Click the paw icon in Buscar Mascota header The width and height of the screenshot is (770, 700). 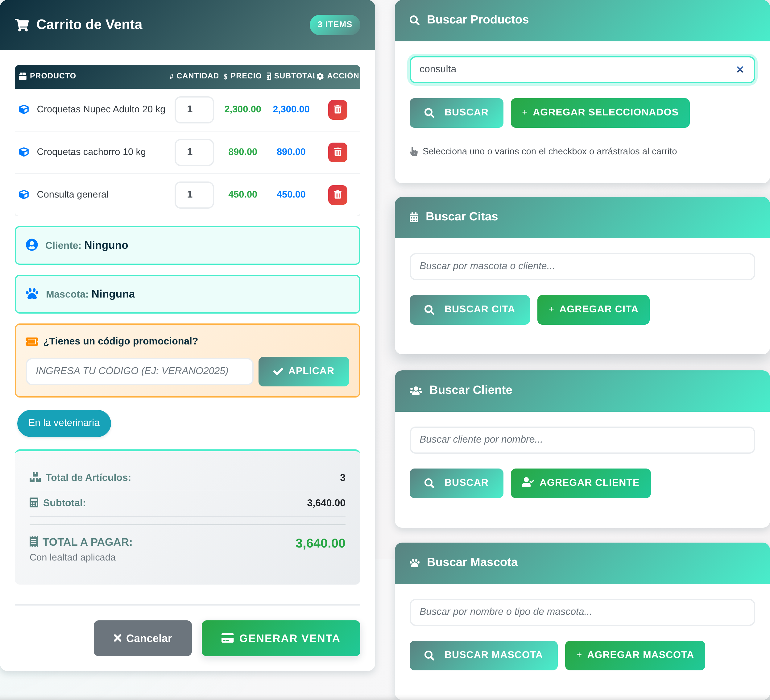(414, 563)
